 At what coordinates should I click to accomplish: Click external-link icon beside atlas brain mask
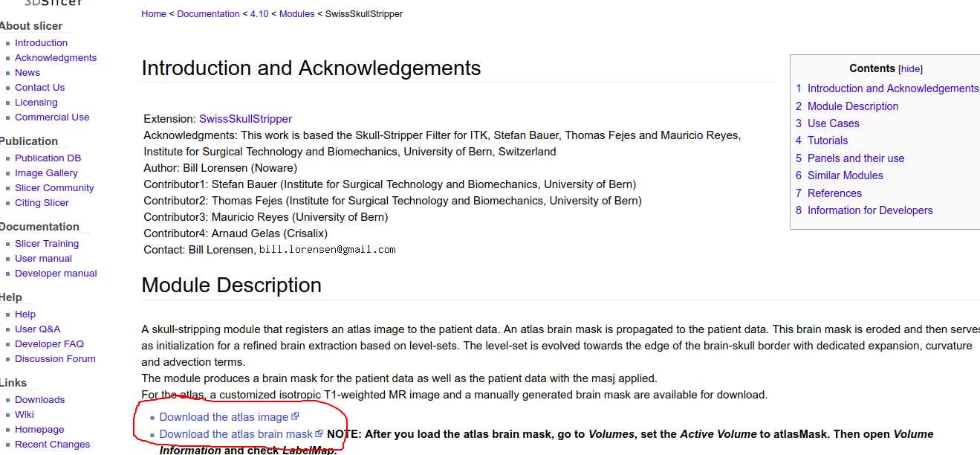(319, 433)
